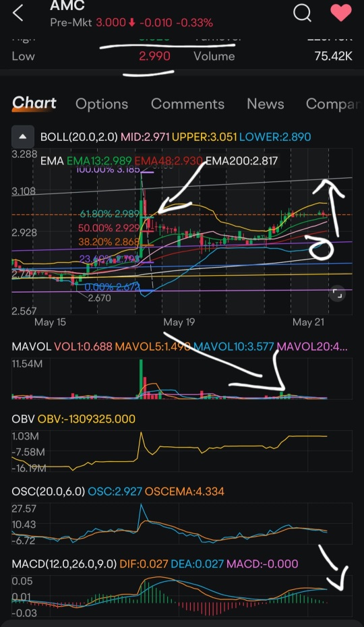Image resolution: width=364 pixels, height=627 pixels.
Task: Tap the LOWER:2.890 Bollinger value
Action: tap(275, 137)
